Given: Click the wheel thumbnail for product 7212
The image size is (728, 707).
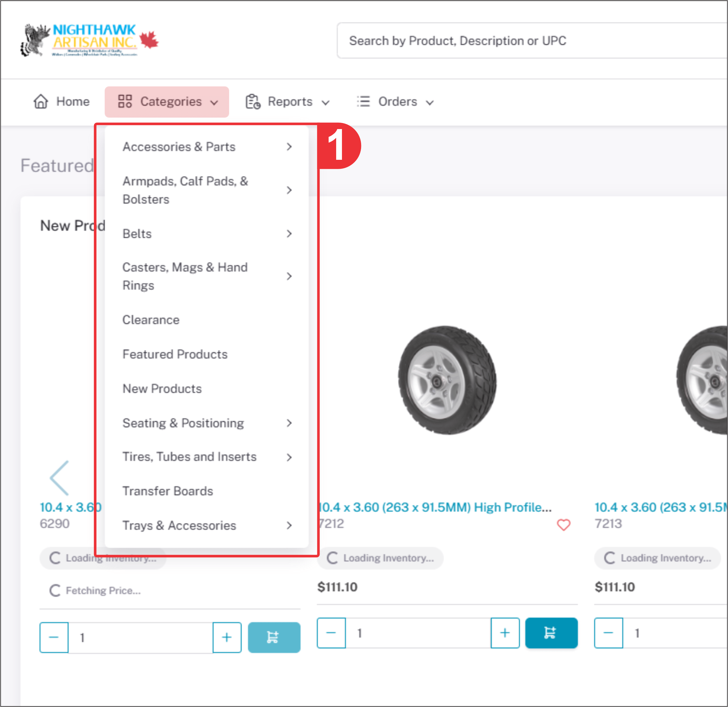Looking at the screenshot, I should click(447, 380).
